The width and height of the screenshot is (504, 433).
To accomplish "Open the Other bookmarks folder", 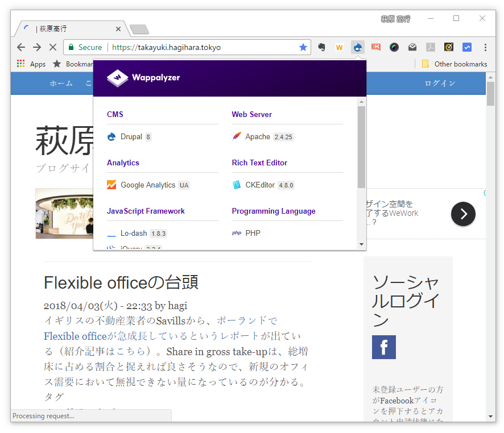I will pos(455,64).
